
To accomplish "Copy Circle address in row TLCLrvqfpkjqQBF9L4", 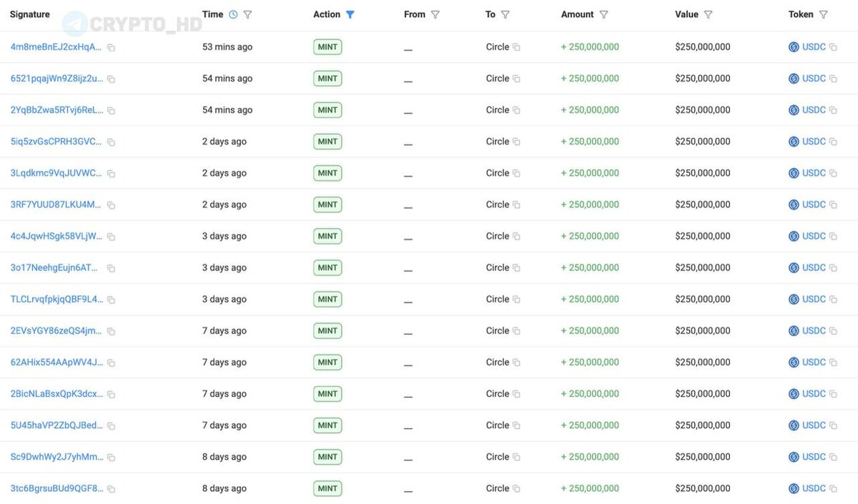I will click(516, 300).
